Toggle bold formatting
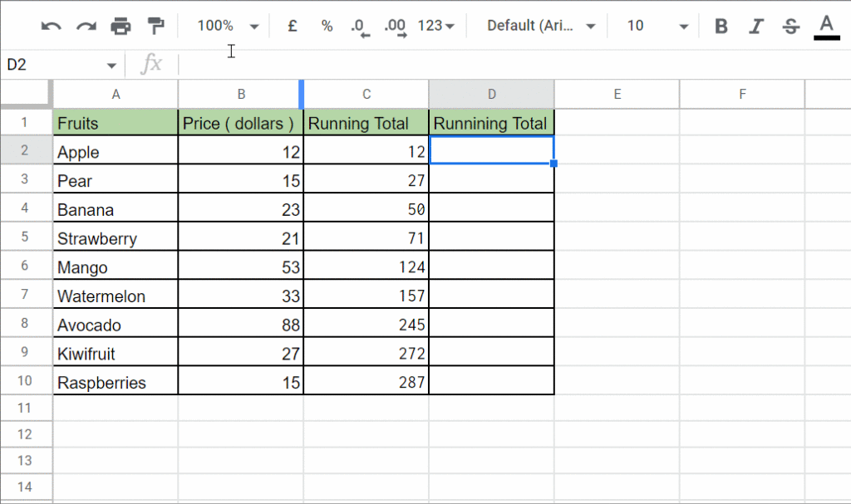 [x=721, y=25]
